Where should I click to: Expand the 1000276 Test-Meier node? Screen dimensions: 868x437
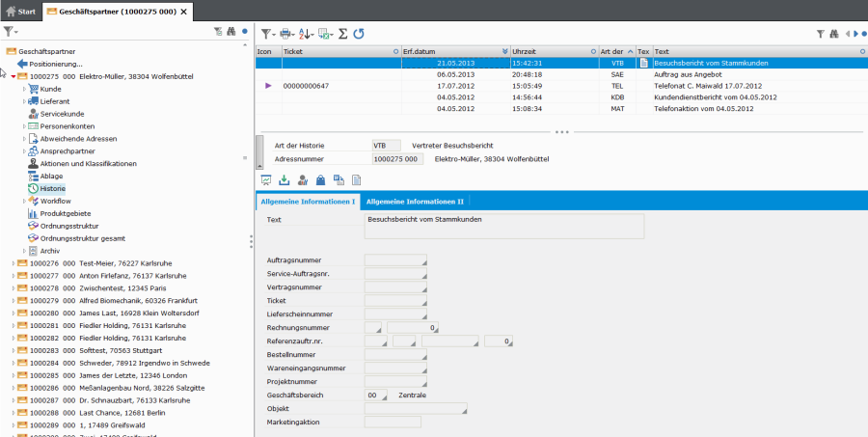tap(14, 263)
